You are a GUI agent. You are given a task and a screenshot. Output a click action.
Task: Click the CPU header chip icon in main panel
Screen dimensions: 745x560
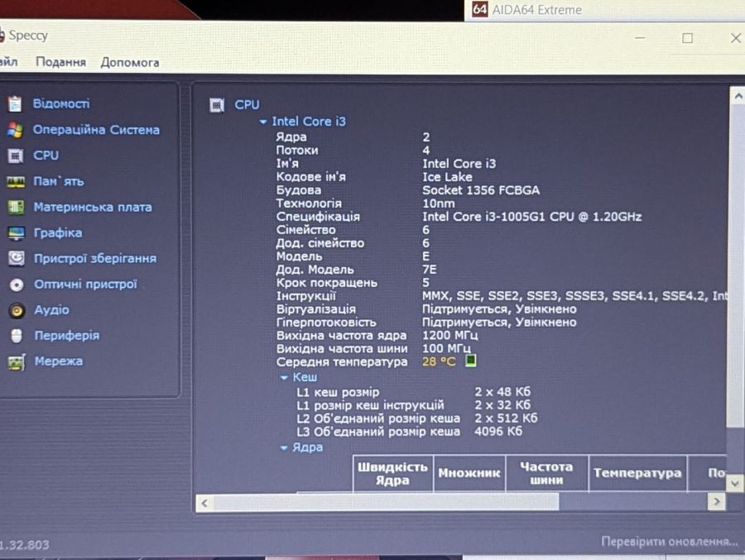click(x=217, y=105)
